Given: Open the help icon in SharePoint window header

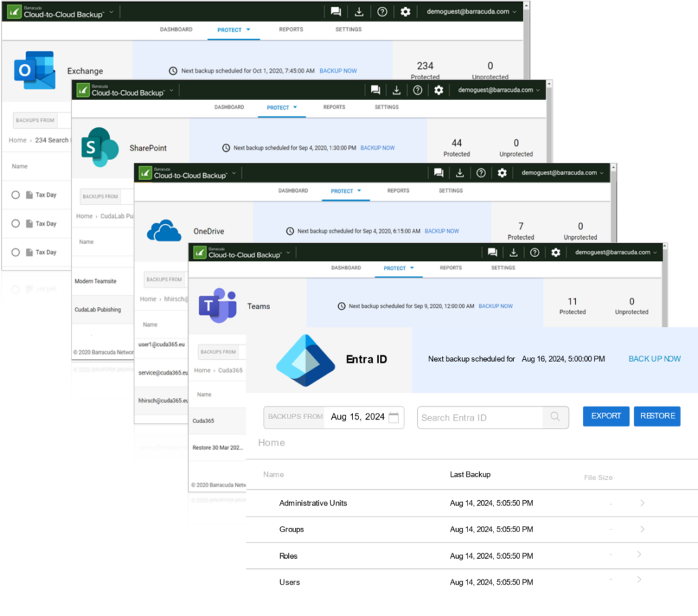Looking at the screenshot, I should click(x=418, y=91).
